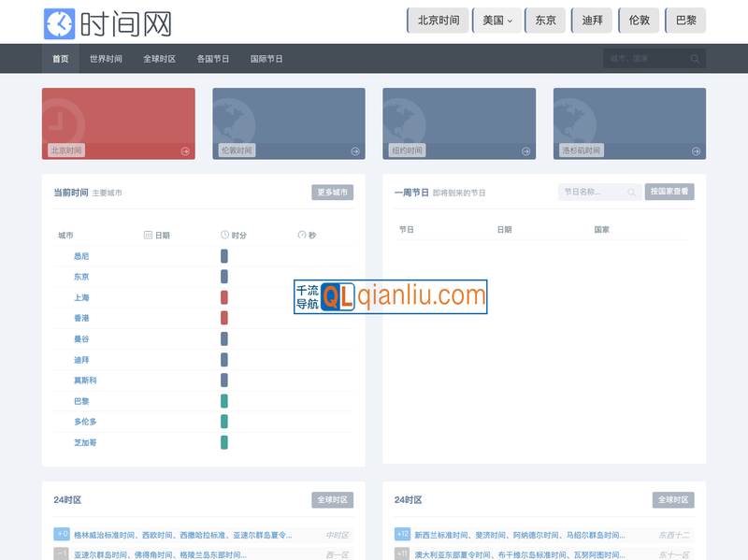Open the 各国节日 navigation item
The width and height of the screenshot is (748, 560).
(213, 59)
